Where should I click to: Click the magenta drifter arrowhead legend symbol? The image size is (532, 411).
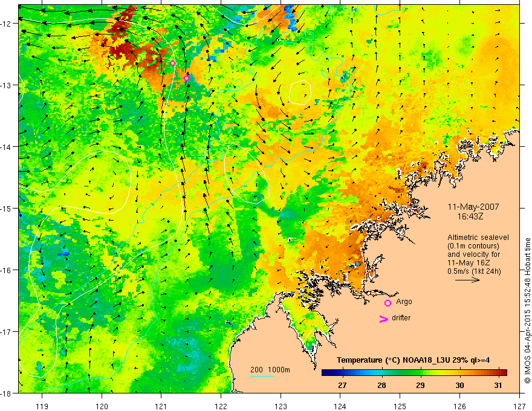(x=384, y=319)
